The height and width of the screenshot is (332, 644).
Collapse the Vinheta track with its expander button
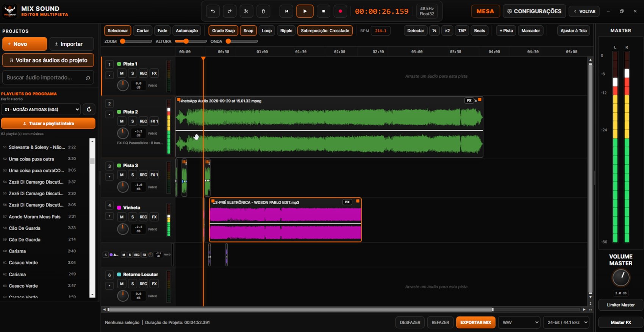109,217
